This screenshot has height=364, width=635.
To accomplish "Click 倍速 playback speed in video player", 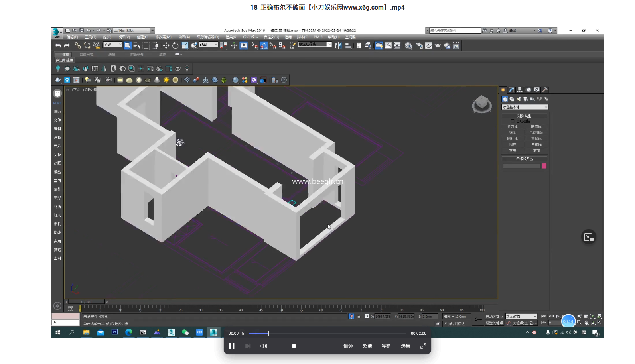I will click(x=348, y=346).
